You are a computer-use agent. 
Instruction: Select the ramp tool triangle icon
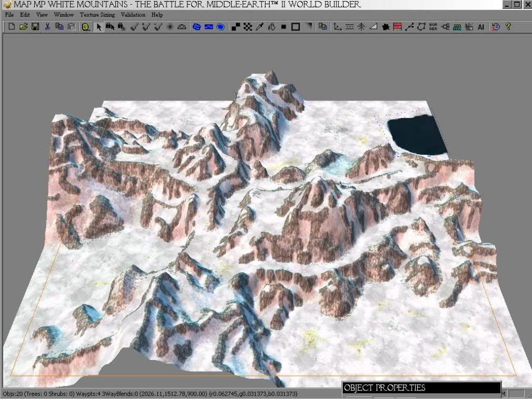coord(373,26)
